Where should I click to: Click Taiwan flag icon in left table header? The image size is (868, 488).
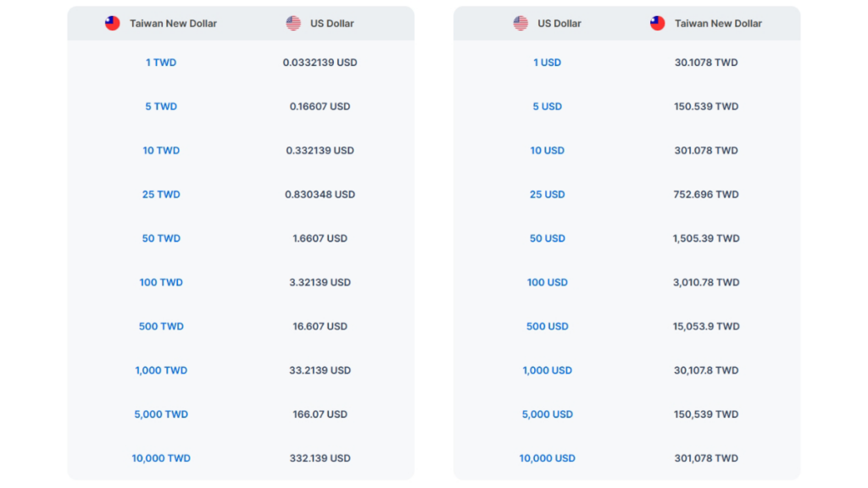[x=113, y=24]
